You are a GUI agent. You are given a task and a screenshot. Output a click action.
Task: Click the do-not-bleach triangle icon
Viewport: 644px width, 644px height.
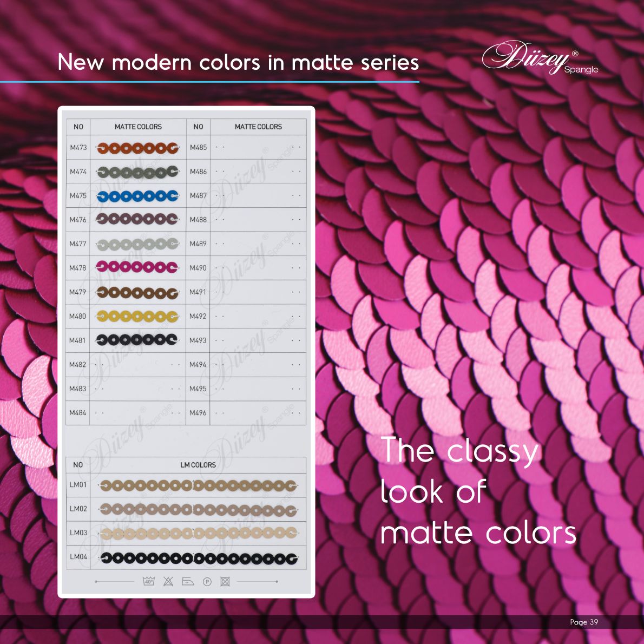click(x=168, y=581)
